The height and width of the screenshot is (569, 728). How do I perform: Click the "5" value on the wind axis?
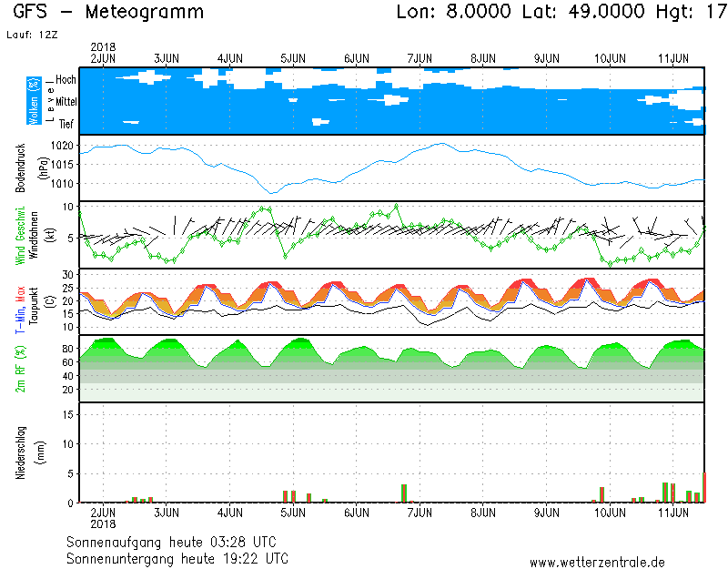pos(71,239)
